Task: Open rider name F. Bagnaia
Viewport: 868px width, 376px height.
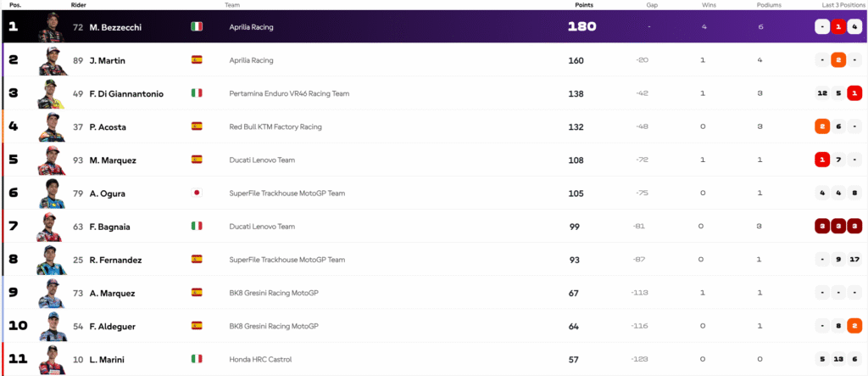Action: point(109,227)
